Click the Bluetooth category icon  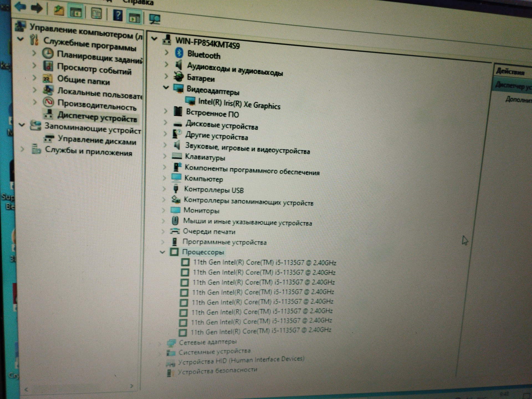click(x=179, y=52)
